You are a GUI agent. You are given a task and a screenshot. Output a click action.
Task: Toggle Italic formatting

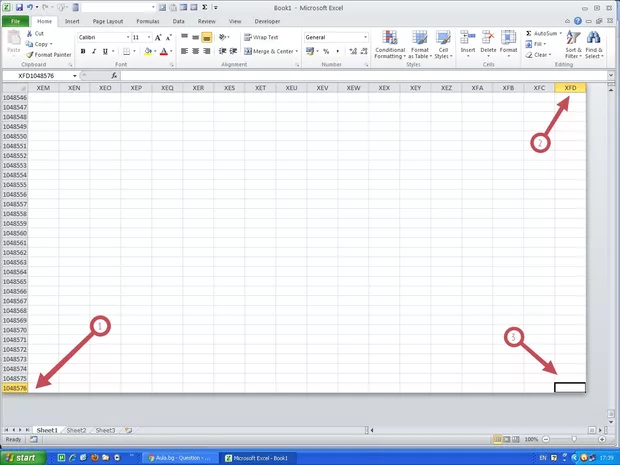(94, 51)
